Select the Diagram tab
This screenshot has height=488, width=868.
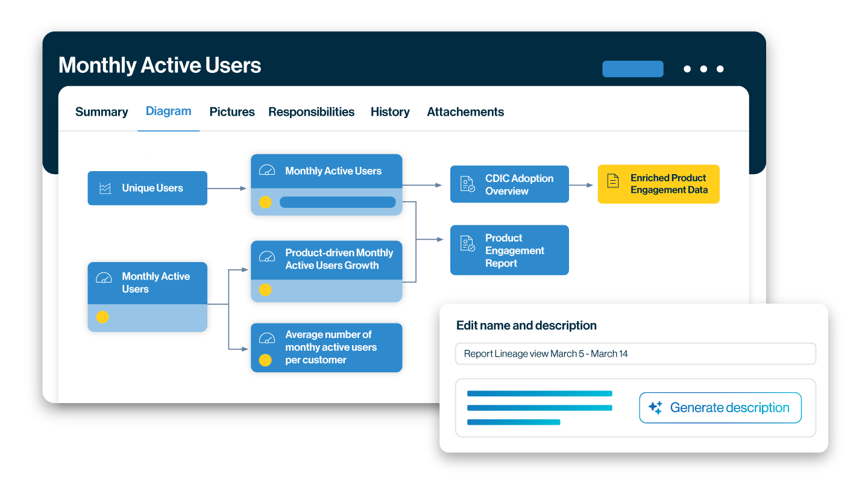click(169, 111)
